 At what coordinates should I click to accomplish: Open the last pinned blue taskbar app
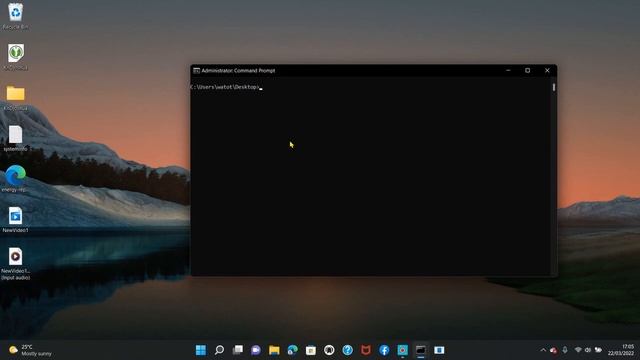tap(439, 350)
